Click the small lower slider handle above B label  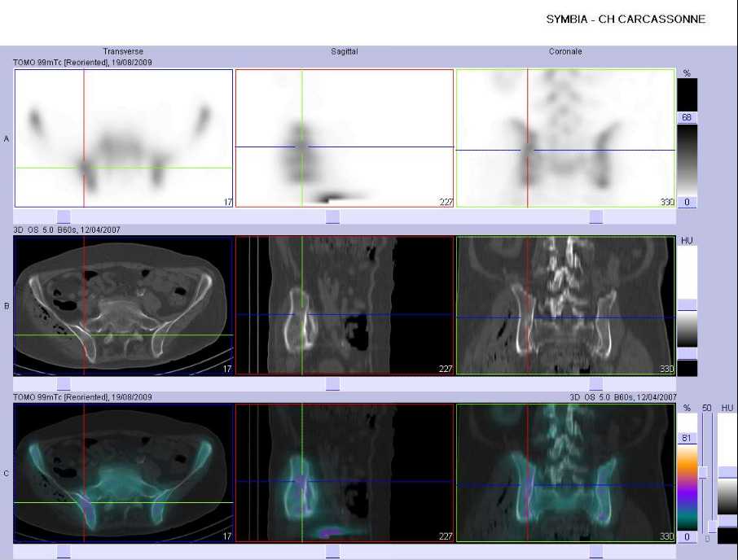tap(713, 527)
